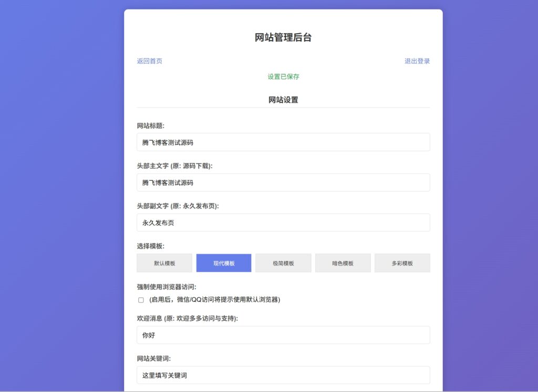538x392 pixels.
Task: Focus the 网站关键词 input field
Action: (x=283, y=375)
